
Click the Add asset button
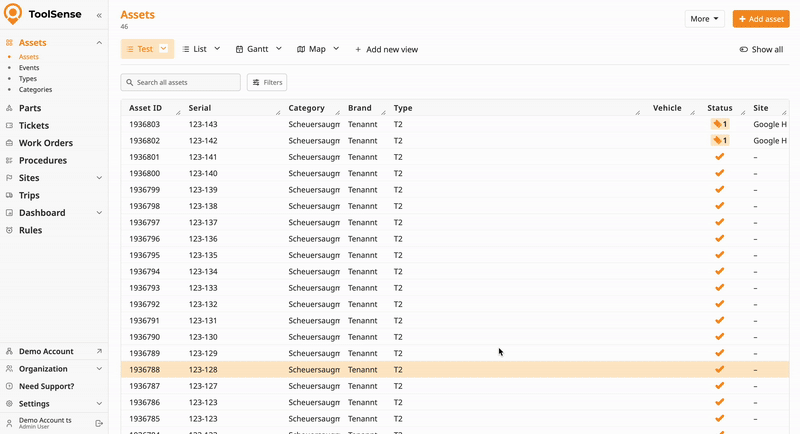pos(760,19)
